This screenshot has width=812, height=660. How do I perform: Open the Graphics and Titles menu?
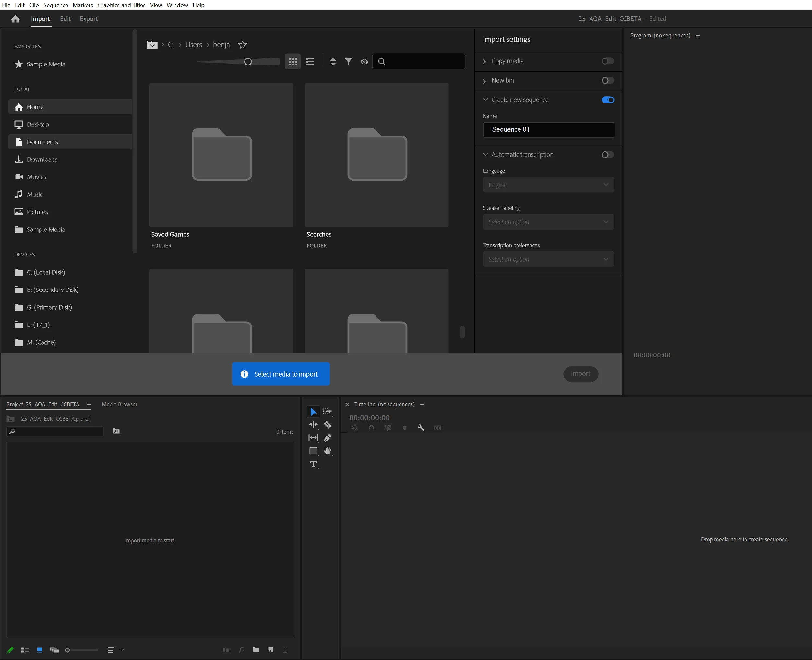pos(121,5)
